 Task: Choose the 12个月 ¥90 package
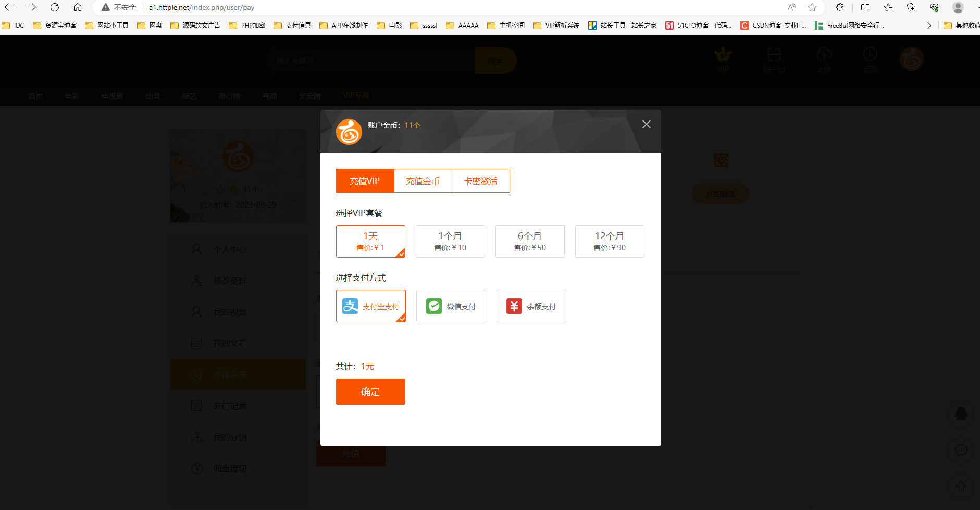tap(610, 241)
